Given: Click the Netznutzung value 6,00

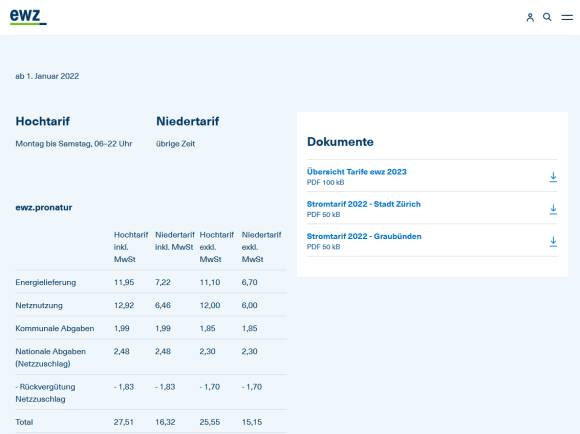Looking at the screenshot, I should pyautogui.click(x=249, y=305).
